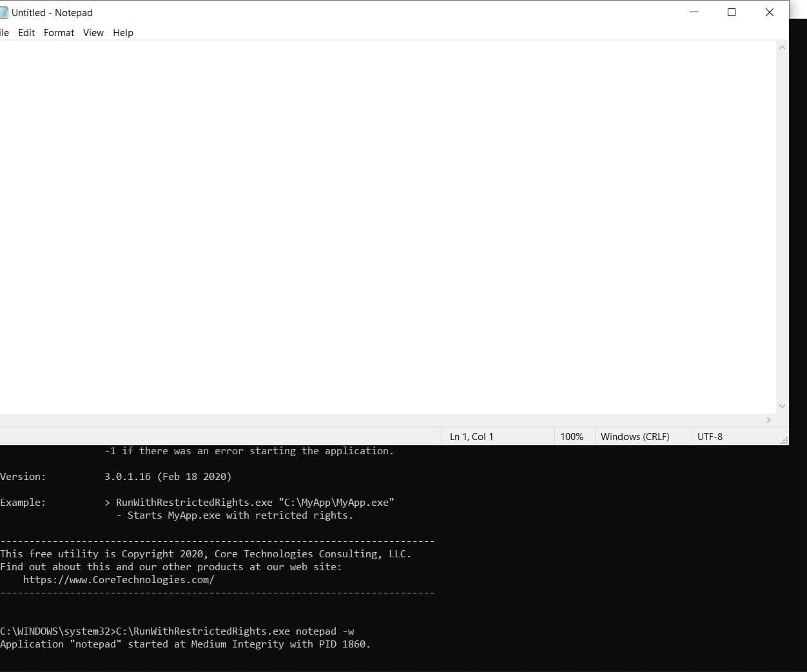This screenshot has height=672, width=807.
Task: Click the minimize window button
Action: pyautogui.click(x=694, y=12)
